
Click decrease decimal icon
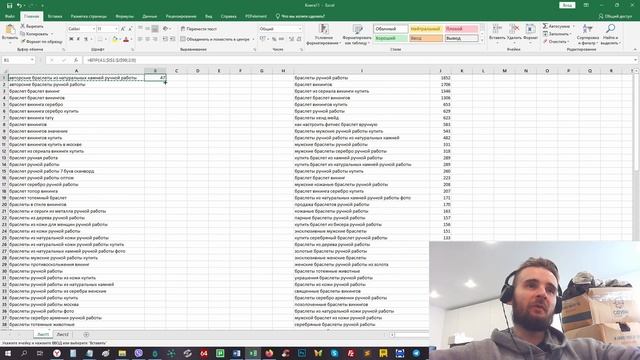coord(299,39)
